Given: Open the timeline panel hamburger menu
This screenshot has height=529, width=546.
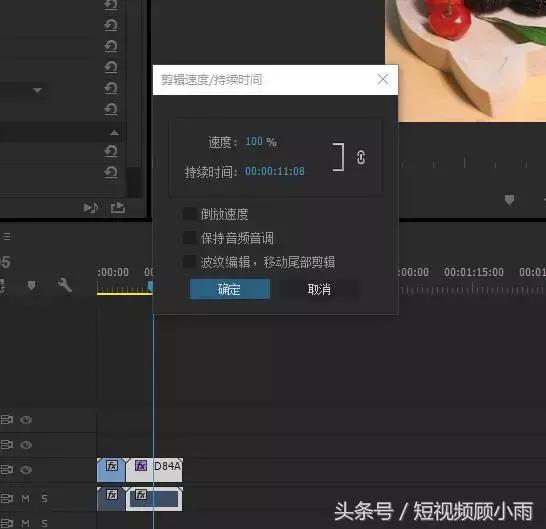Looking at the screenshot, I should [7, 237].
